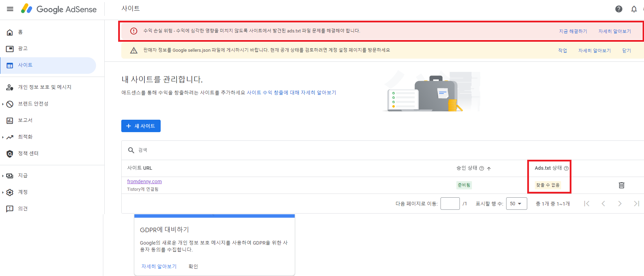The image size is (644, 276).
Task: Open the 사이트 수익 창출에 대해 자세히 알아보기 link
Action: 291,92
